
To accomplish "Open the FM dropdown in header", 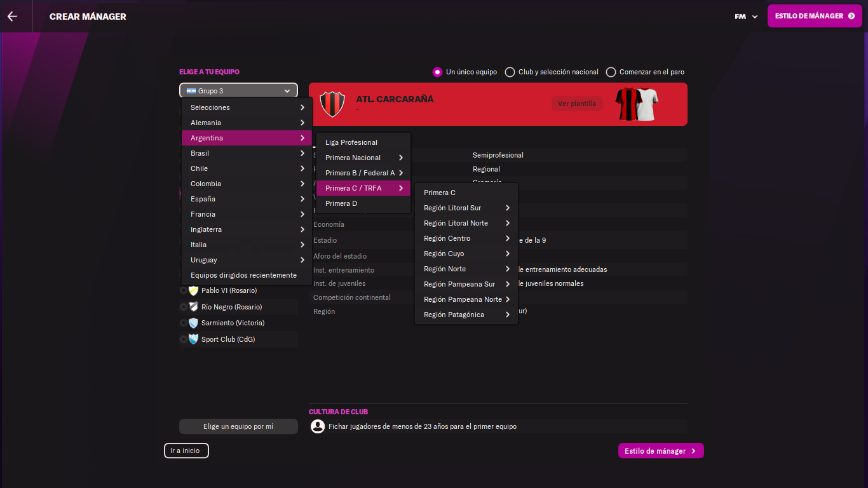I will [x=746, y=17].
